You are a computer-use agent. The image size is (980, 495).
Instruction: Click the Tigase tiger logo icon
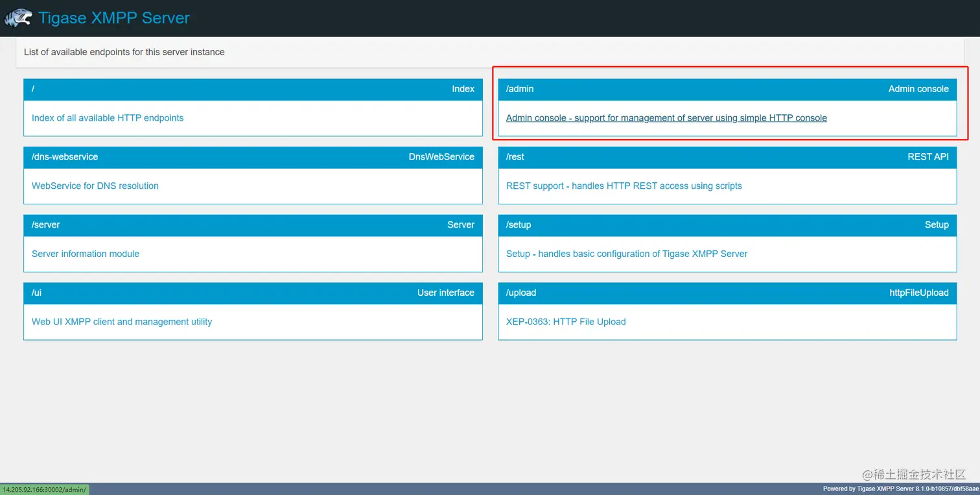(18, 17)
